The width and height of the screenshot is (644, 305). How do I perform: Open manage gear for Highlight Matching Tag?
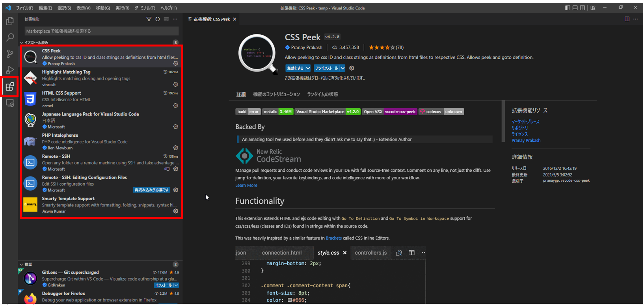[176, 84]
